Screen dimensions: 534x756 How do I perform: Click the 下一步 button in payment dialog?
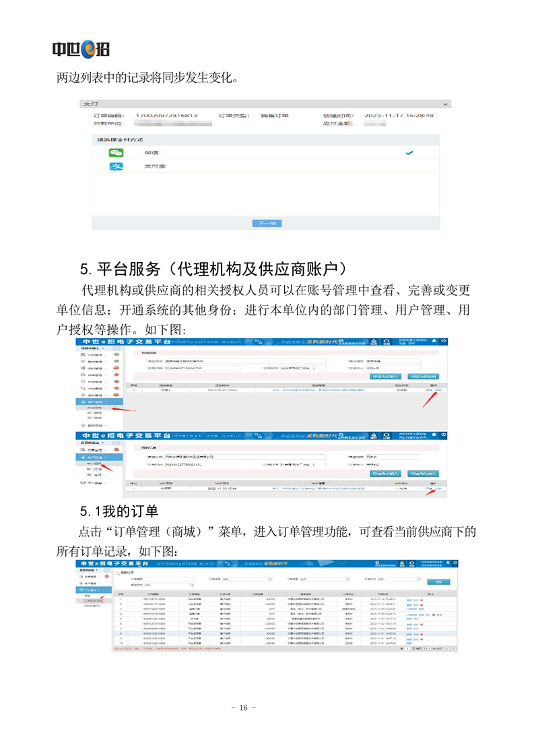267,223
